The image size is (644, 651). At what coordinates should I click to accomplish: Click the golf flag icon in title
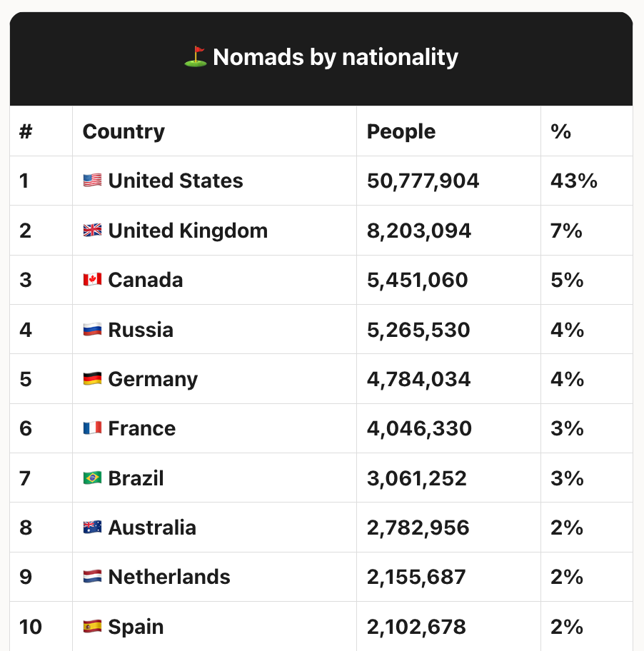[194, 57]
